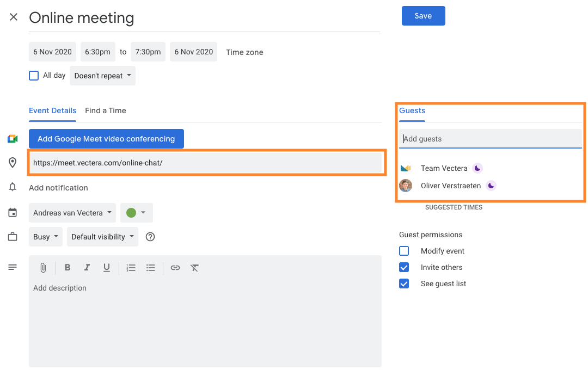Select the Guests tab
The height and width of the screenshot is (382, 588).
click(x=412, y=111)
